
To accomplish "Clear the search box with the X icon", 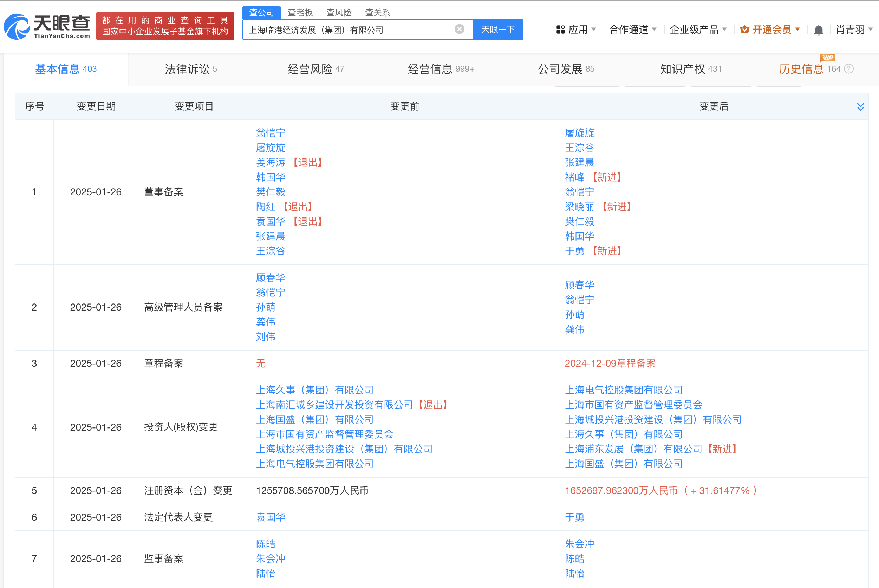I will click(460, 29).
